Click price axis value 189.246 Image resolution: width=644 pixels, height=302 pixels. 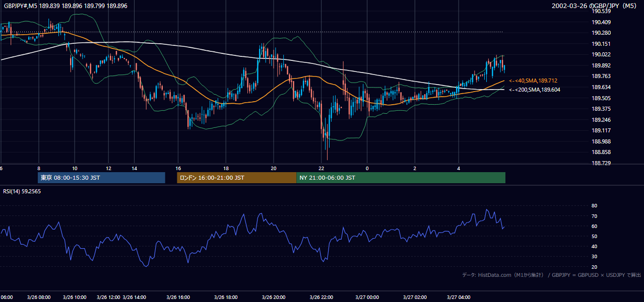pos(602,120)
